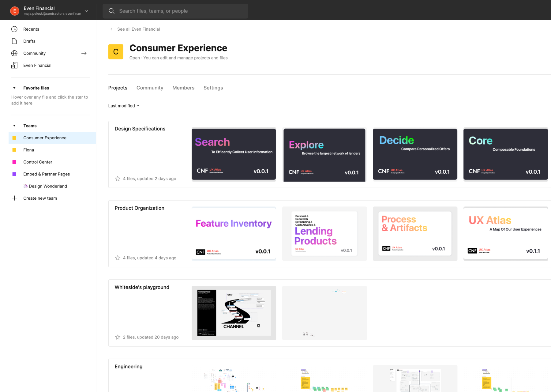Open the Last modified sort dropdown
The image size is (551, 392).
pyautogui.click(x=124, y=106)
